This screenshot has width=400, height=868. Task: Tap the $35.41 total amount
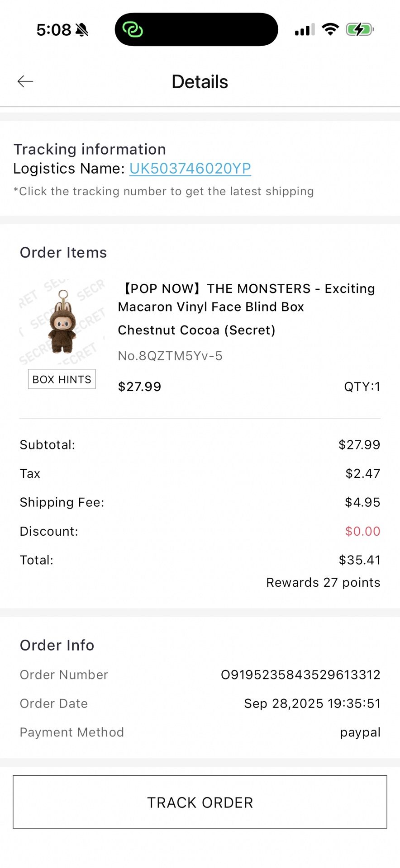coord(359,560)
